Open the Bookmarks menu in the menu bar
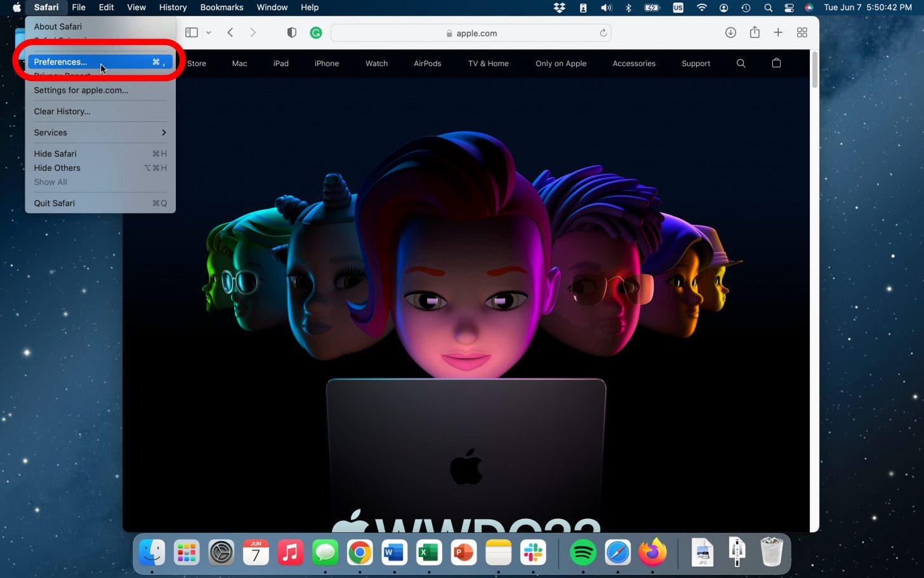Viewport: 924px width, 578px height. (221, 8)
